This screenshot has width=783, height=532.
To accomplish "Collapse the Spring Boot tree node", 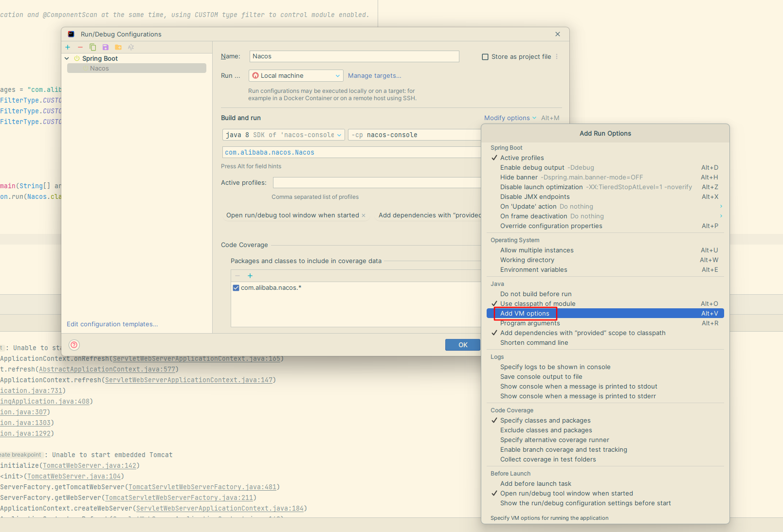I will [x=67, y=58].
